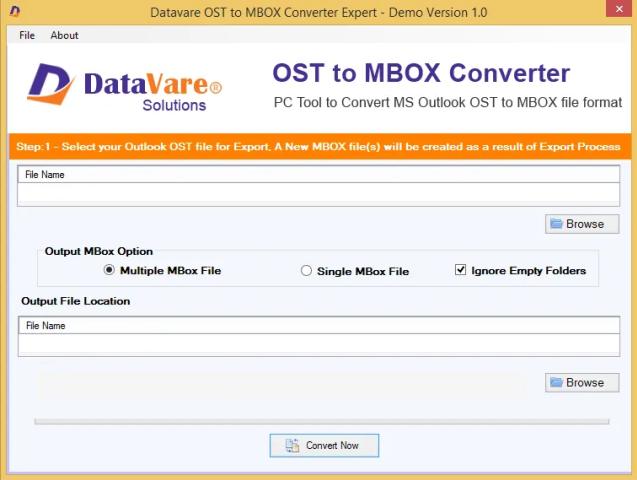This screenshot has height=480, width=637.
Task: Click folder icon to browse OST file
Action: (556, 224)
